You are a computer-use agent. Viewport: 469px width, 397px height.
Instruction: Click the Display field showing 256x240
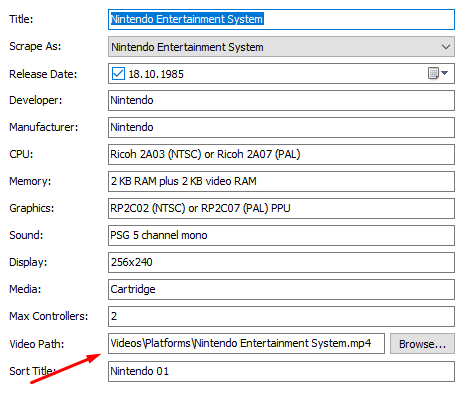pyautogui.click(x=281, y=262)
